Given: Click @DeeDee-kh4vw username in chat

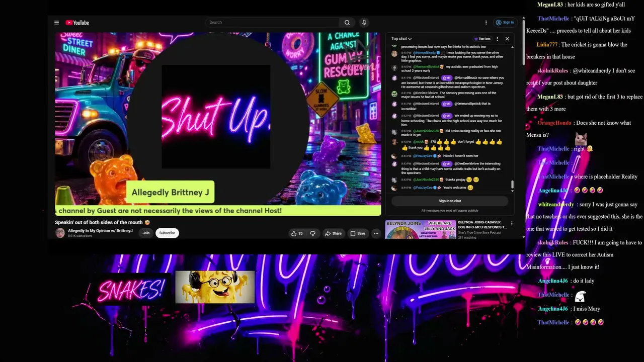Looking at the screenshot, I should tap(426, 93).
